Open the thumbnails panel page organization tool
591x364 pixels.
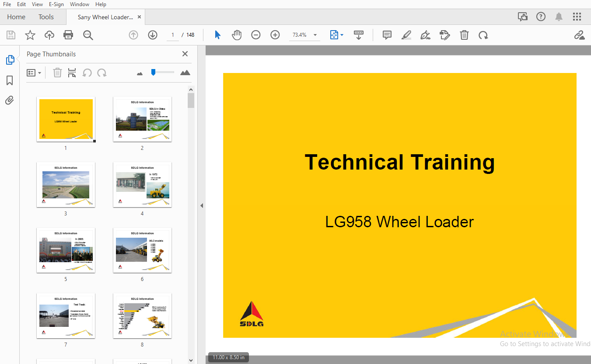pyautogui.click(x=72, y=73)
